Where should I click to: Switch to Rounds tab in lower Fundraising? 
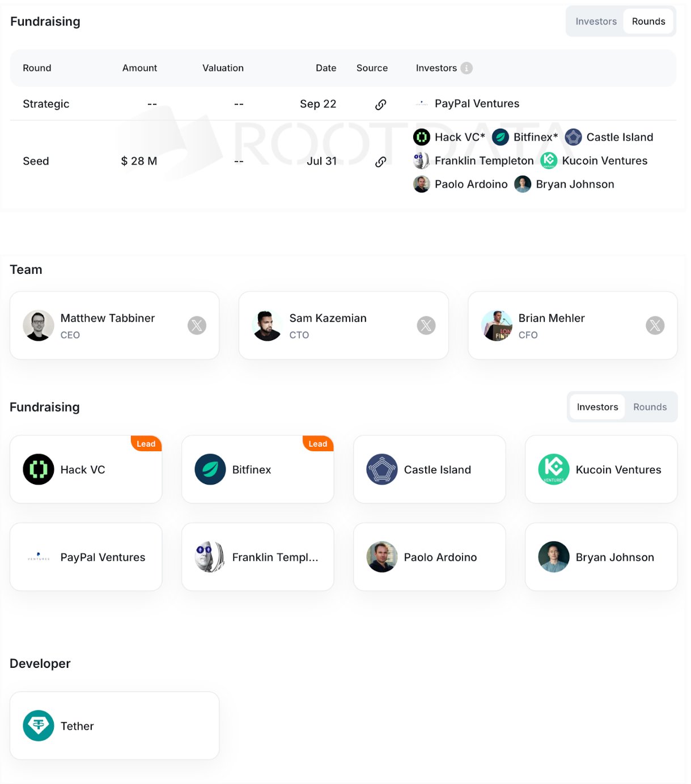(x=650, y=407)
